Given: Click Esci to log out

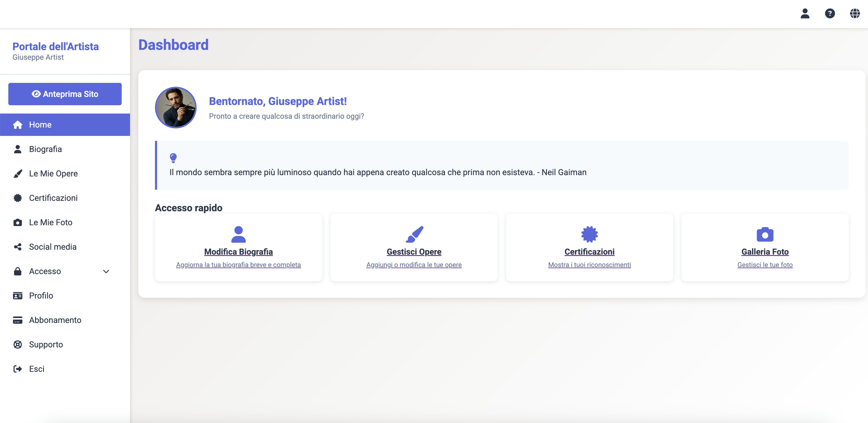Looking at the screenshot, I should 65,369.
